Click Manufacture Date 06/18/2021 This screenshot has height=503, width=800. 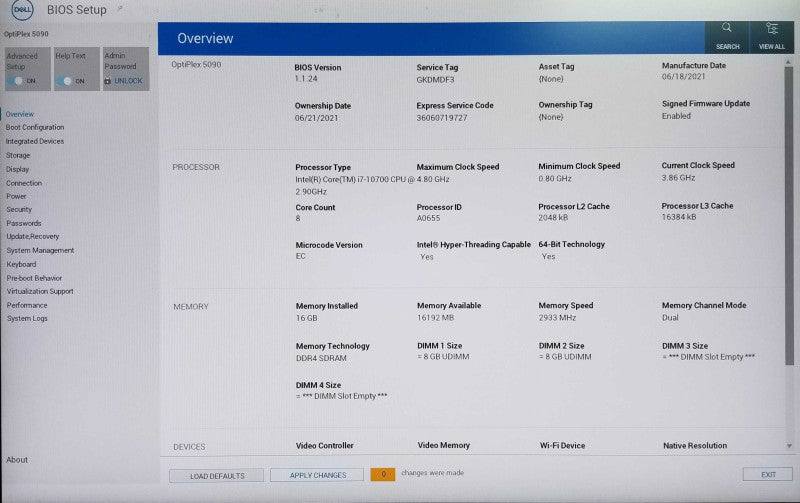683,77
